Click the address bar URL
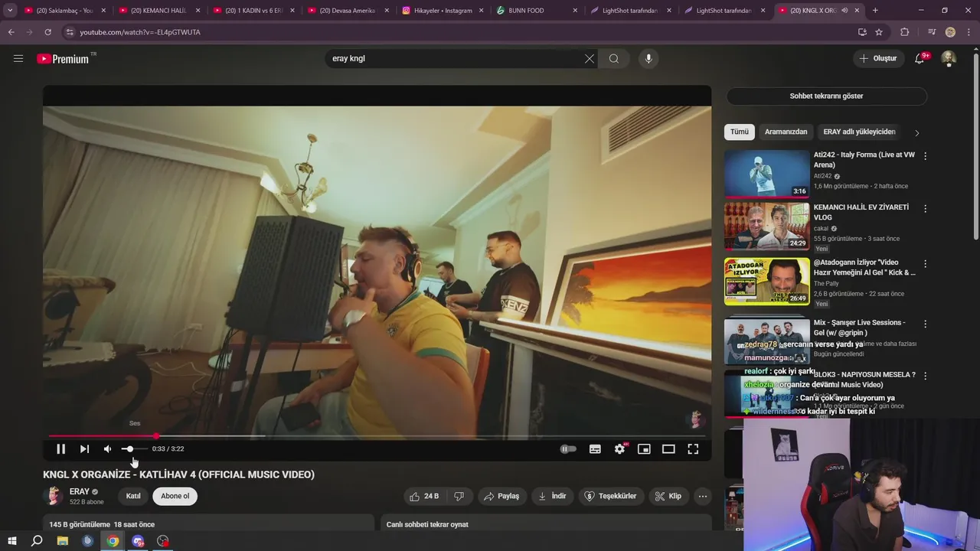This screenshot has height=551, width=980. pyautogui.click(x=140, y=32)
